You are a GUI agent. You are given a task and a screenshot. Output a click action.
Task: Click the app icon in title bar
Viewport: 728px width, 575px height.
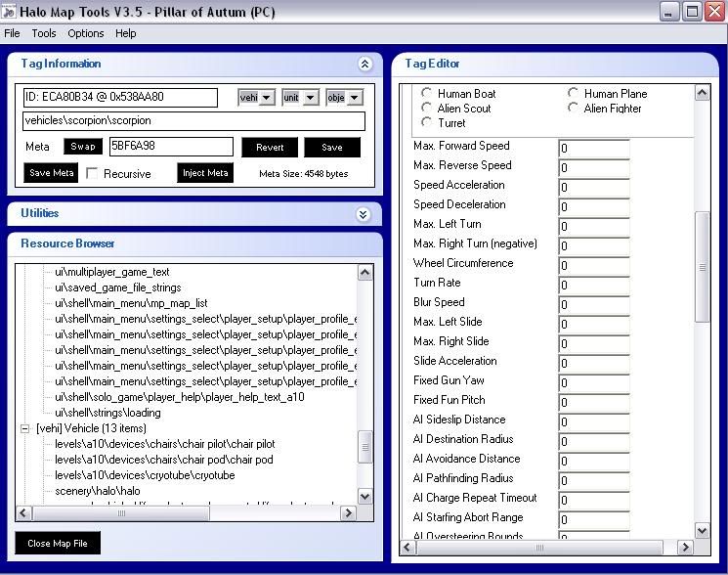[x=9, y=12]
